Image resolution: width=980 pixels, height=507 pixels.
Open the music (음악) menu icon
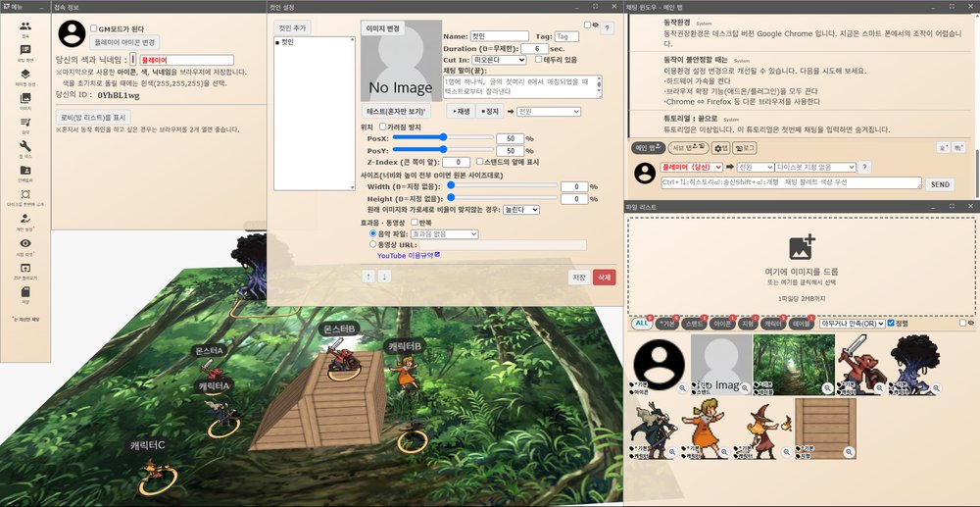[x=25, y=122]
